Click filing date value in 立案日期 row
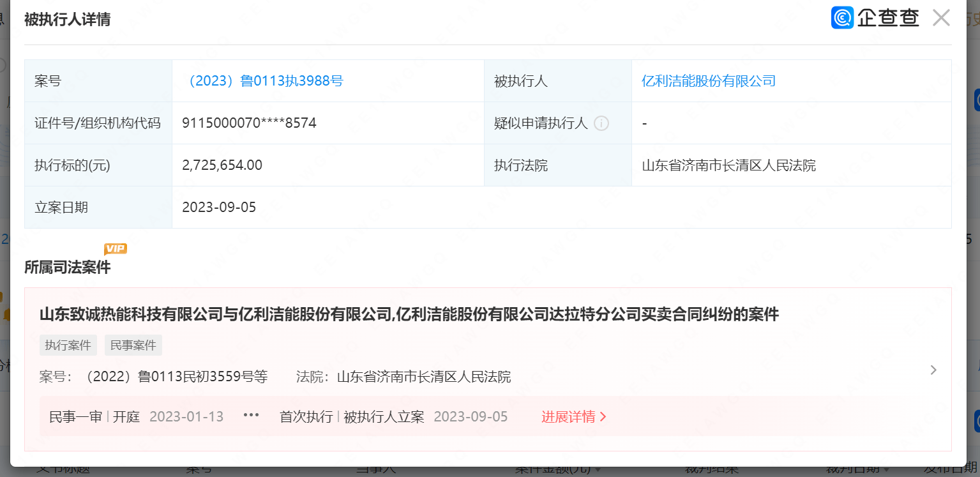The width and height of the screenshot is (980, 477). [x=219, y=208]
